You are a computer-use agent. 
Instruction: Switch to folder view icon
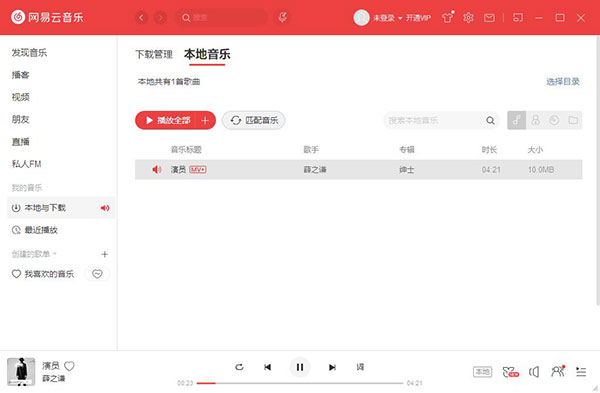coord(573,120)
